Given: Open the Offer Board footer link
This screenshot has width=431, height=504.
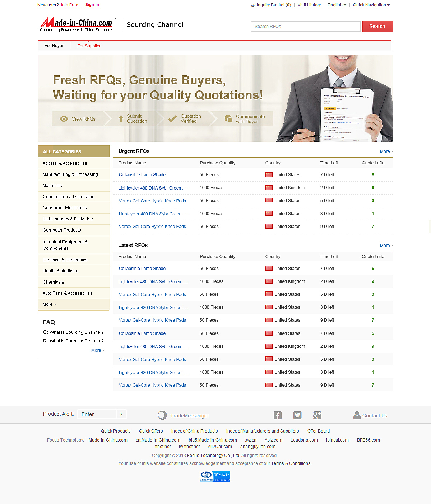Looking at the screenshot, I should click(x=319, y=431).
